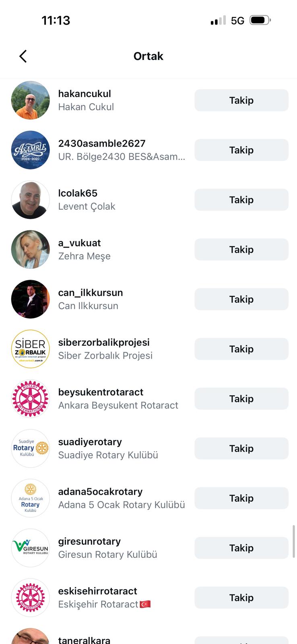This screenshot has width=297, height=644.
Task: Tap Takip next to lcolak65
Action: click(x=241, y=200)
